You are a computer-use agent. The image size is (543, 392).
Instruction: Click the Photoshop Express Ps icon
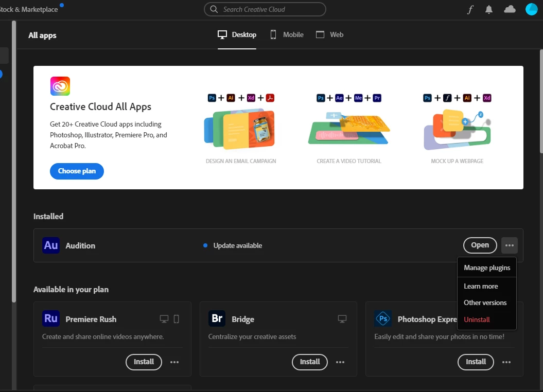tap(383, 318)
